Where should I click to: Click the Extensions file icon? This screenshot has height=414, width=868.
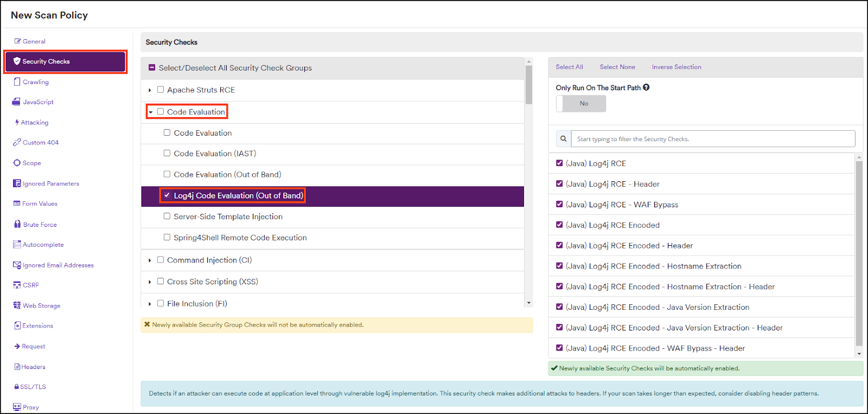pyautogui.click(x=17, y=326)
